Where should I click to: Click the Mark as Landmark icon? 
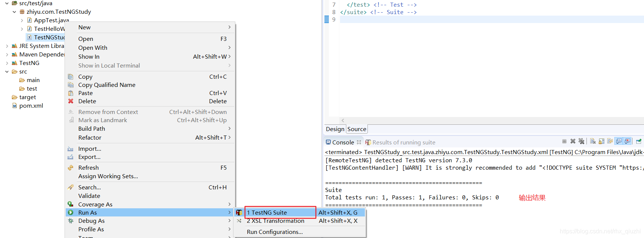click(71, 120)
